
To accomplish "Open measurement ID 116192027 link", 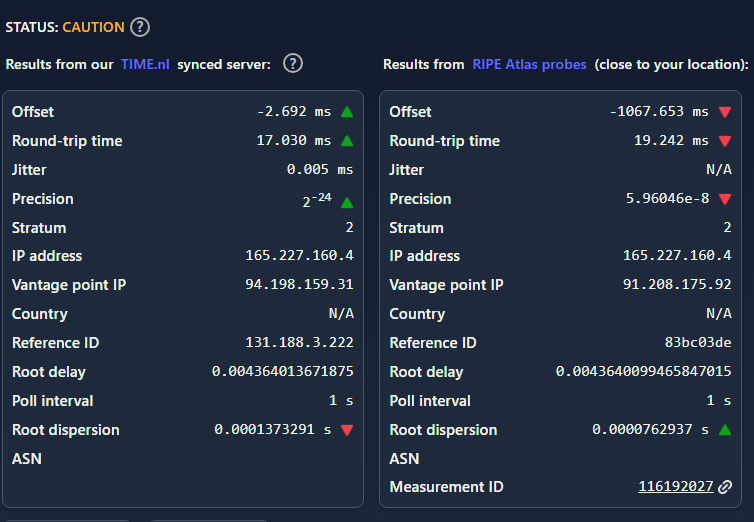I will (676, 486).
